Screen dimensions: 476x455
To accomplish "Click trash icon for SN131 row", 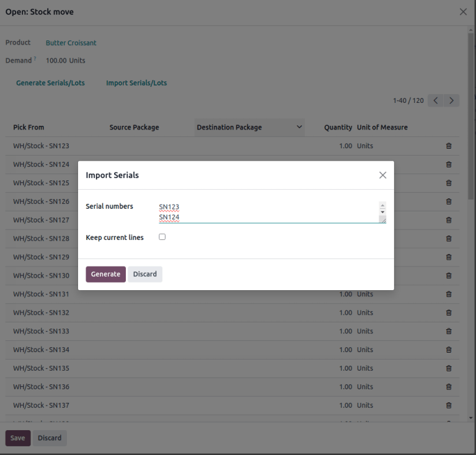I will click(449, 294).
